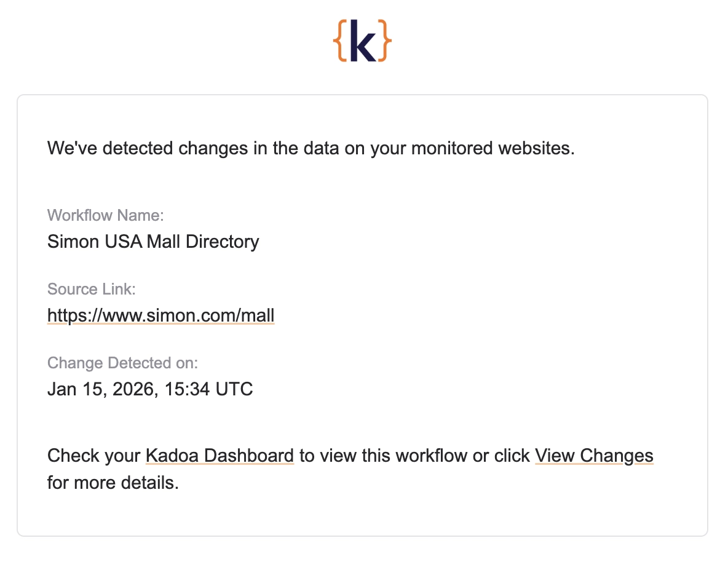Viewport: 728px width, 562px height.
Task: Select the Simon USA Mall Directory text
Action: 153,242
